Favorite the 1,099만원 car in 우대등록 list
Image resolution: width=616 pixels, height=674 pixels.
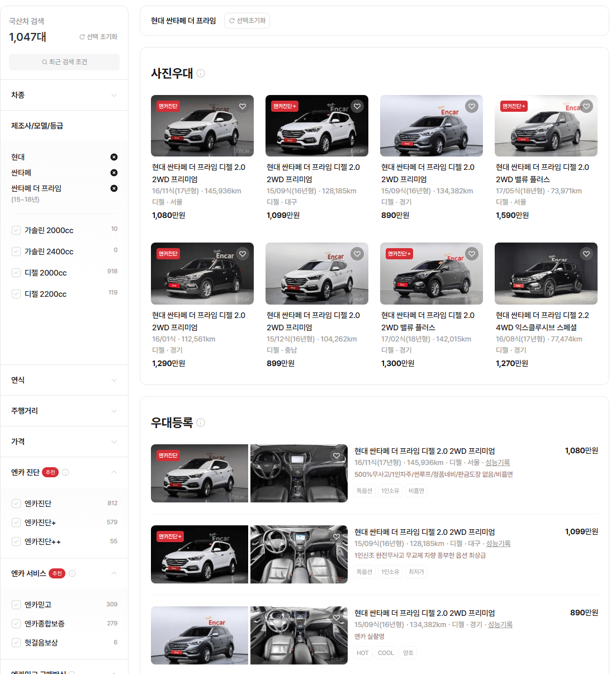pyautogui.click(x=337, y=537)
